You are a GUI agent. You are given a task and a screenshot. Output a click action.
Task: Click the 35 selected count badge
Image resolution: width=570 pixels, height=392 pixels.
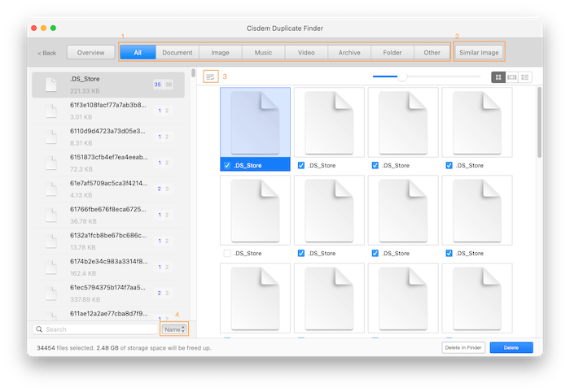pyautogui.click(x=157, y=85)
